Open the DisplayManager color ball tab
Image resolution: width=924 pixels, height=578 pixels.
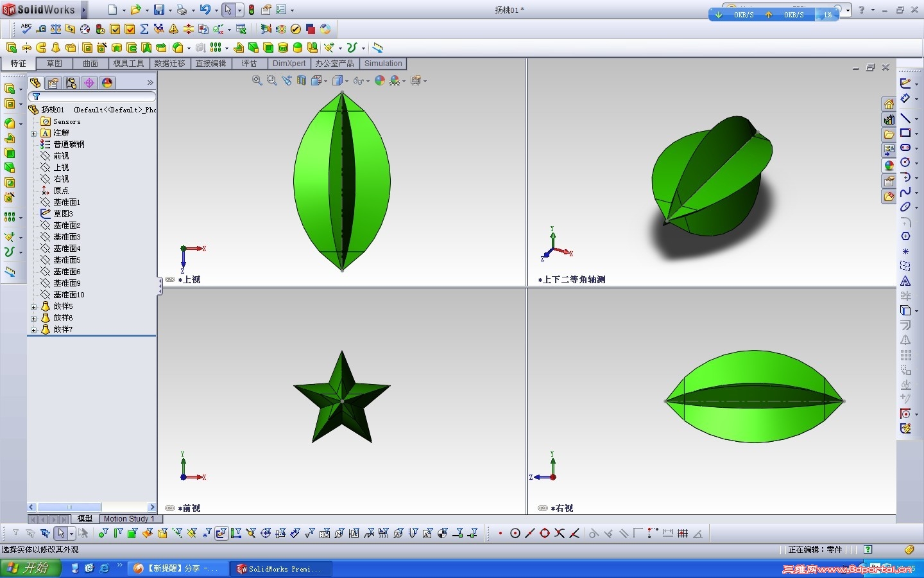(x=107, y=83)
